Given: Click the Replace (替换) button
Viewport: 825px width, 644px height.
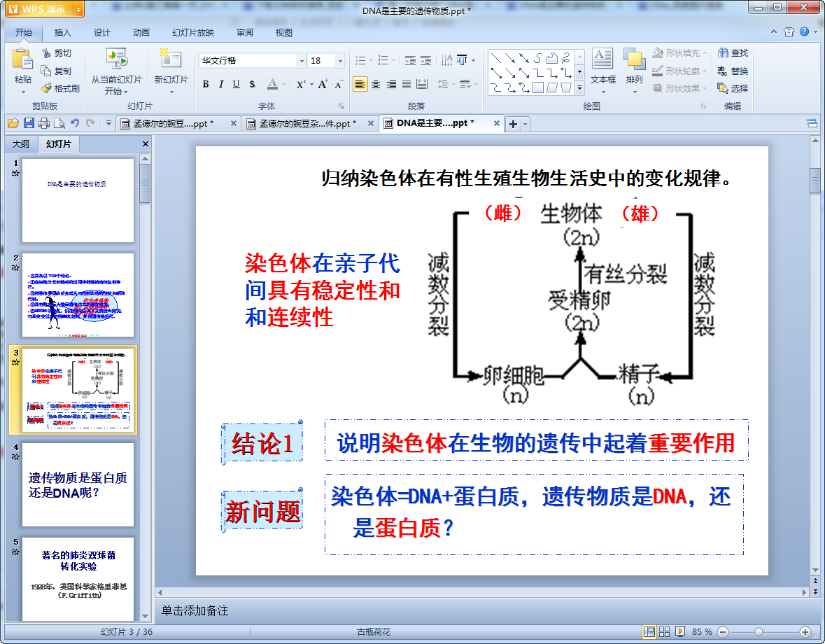Looking at the screenshot, I should [733, 71].
